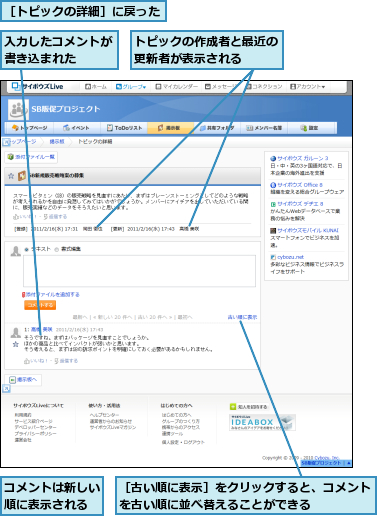Open マイカレンダー in the top bar
The width and height of the screenshot is (377, 516).
177,87
